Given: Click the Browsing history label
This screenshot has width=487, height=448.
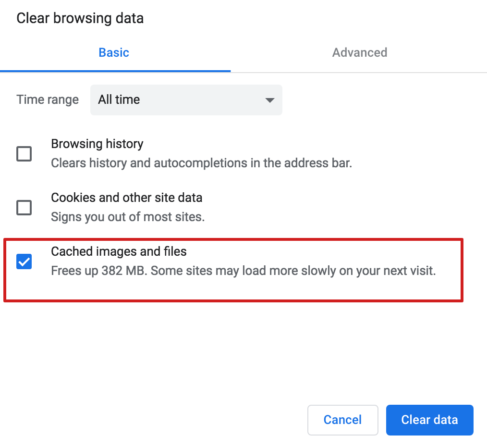Looking at the screenshot, I should [97, 144].
